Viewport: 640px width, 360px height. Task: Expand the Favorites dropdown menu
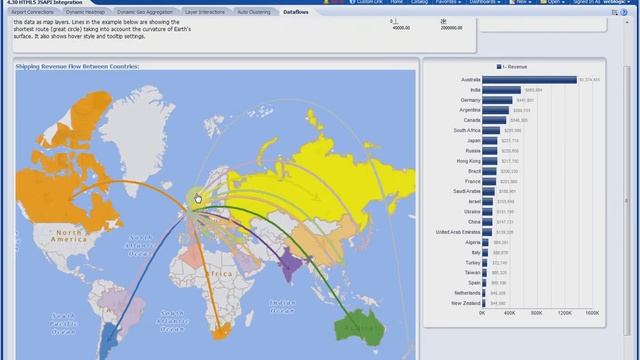pyautogui.click(x=448, y=2)
